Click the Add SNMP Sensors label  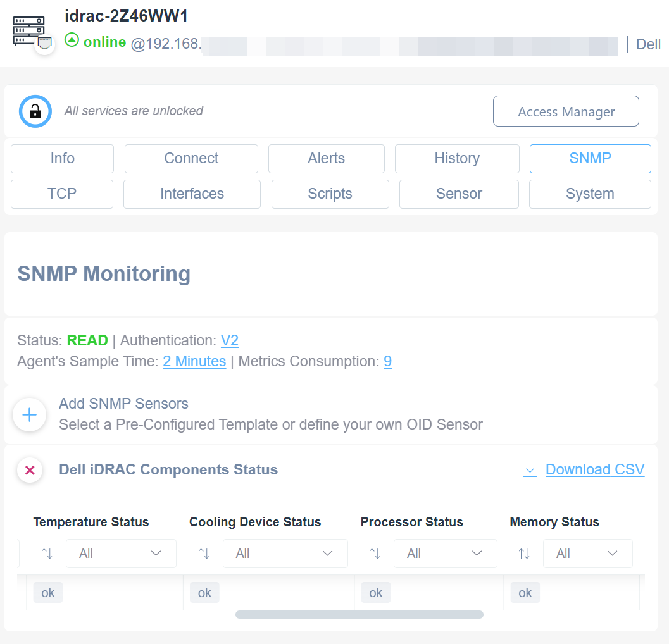[x=123, y=404]
